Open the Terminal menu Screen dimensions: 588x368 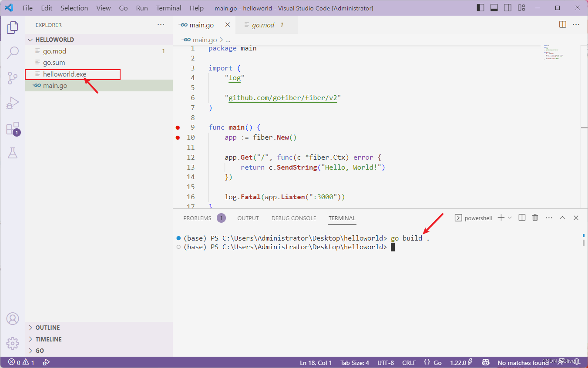coord(168,8)
